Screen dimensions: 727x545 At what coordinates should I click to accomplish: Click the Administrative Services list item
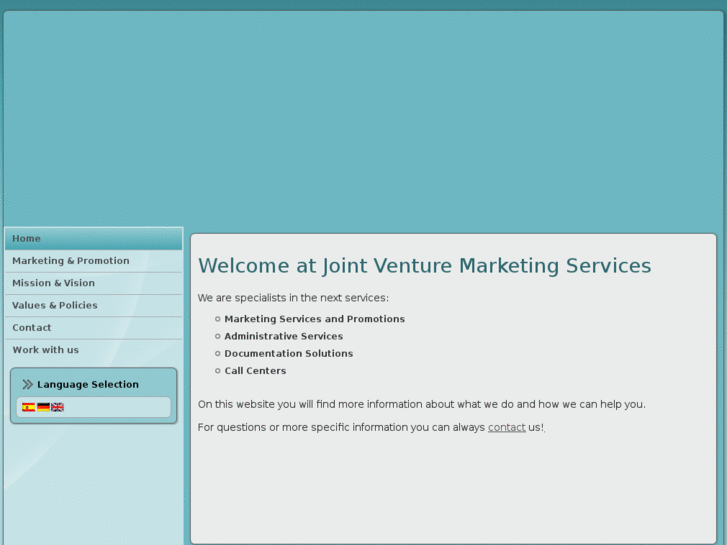283,336
